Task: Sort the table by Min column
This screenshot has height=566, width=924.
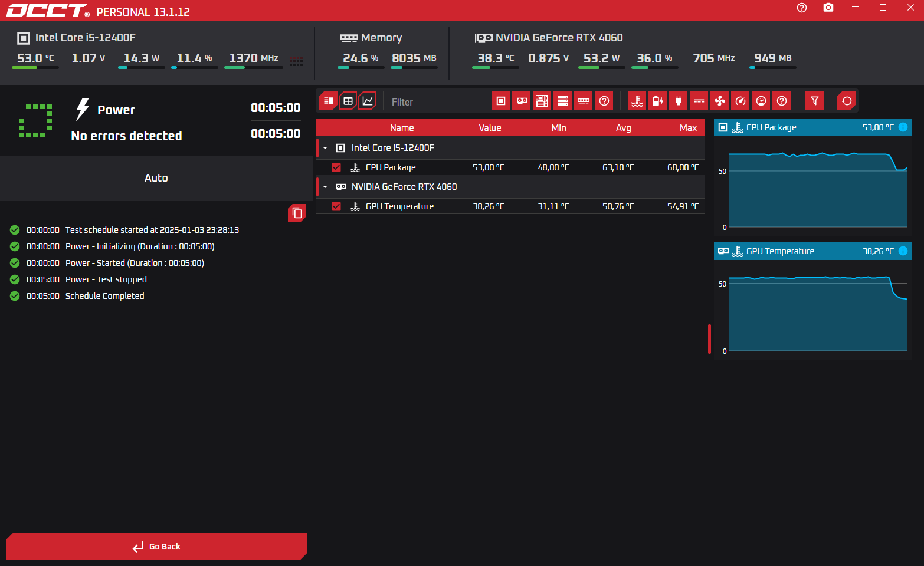Action: click(559, 128)
